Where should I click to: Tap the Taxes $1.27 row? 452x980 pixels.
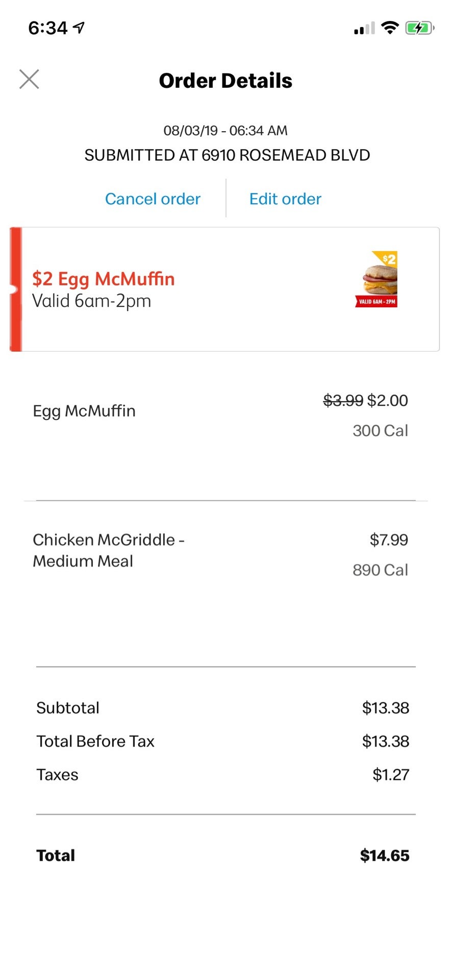pyautogui.click(x=222, y=775)
